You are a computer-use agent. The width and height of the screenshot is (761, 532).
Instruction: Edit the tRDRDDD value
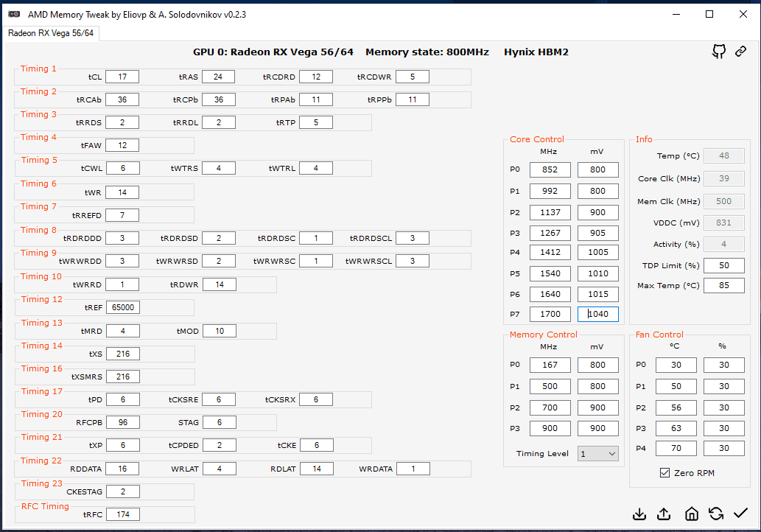122,238
